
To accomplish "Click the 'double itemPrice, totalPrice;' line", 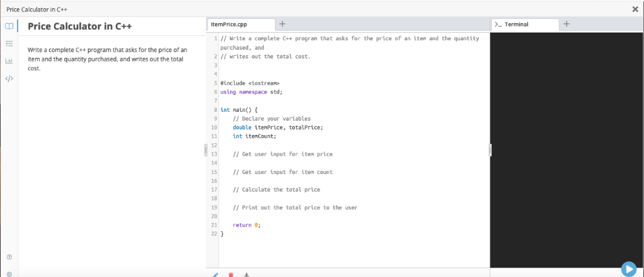I will point(278,128).
